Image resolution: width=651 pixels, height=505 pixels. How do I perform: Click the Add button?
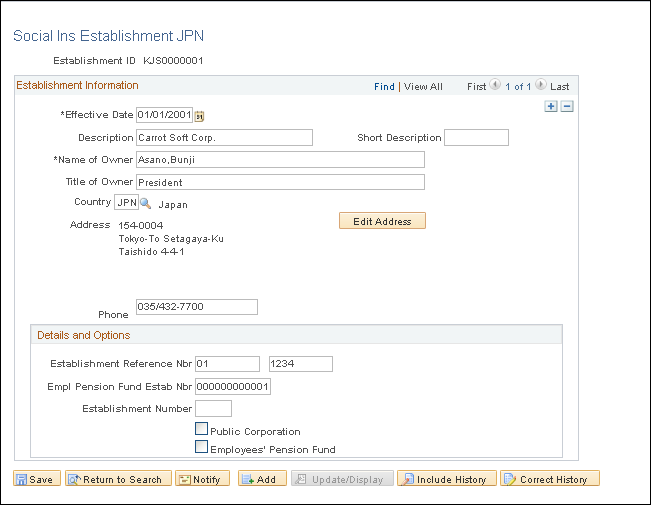pos(262,478)
